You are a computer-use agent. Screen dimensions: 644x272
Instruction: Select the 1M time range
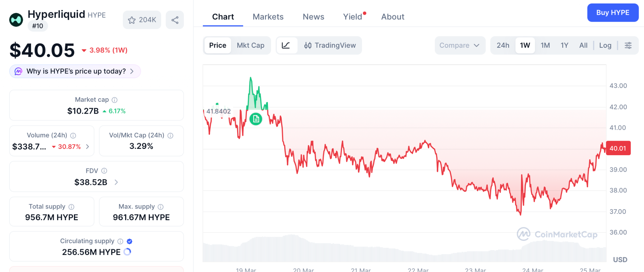(545, 46)
